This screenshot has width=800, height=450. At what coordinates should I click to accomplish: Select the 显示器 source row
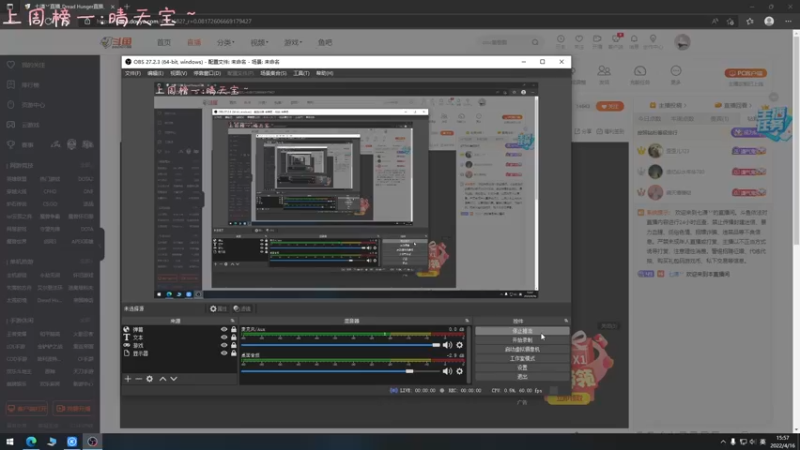180,353
